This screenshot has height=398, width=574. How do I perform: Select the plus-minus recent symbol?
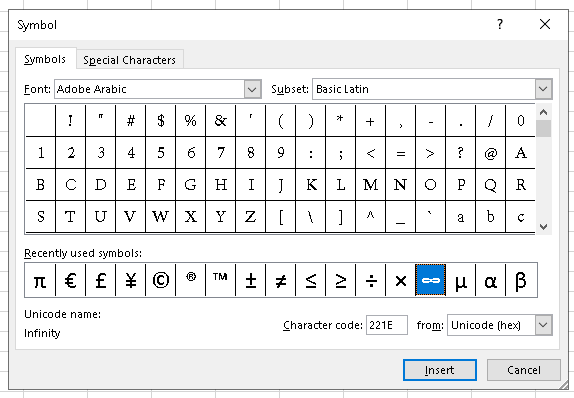click(250, 280)
